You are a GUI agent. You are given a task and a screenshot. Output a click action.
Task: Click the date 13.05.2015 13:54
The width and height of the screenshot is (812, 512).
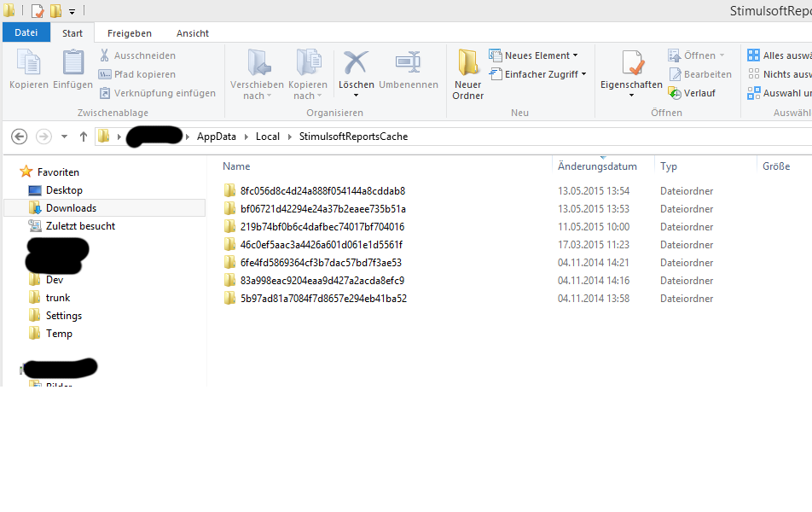coord(594,191)
